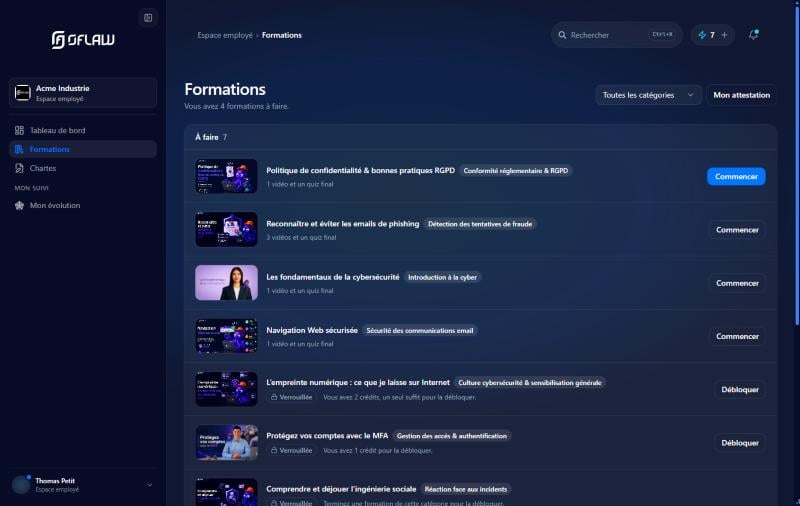Click Commencer for Les fondamentaux de la cybersécurité

coord(737,283)
